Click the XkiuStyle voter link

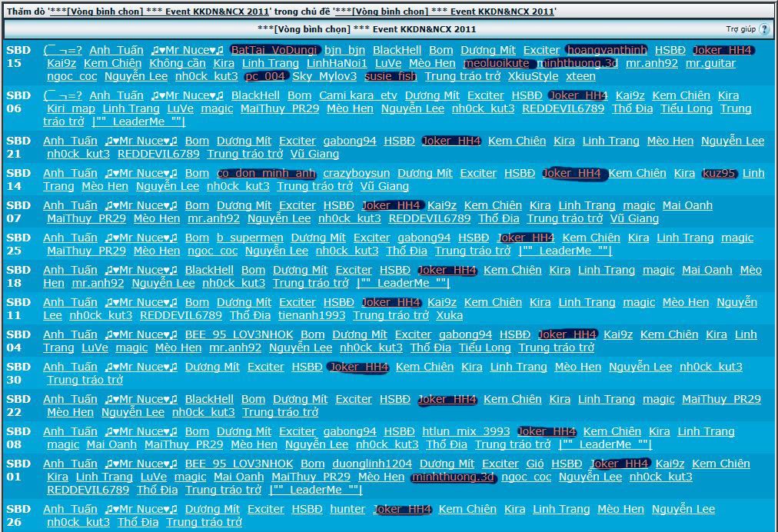tap(533, 76)
